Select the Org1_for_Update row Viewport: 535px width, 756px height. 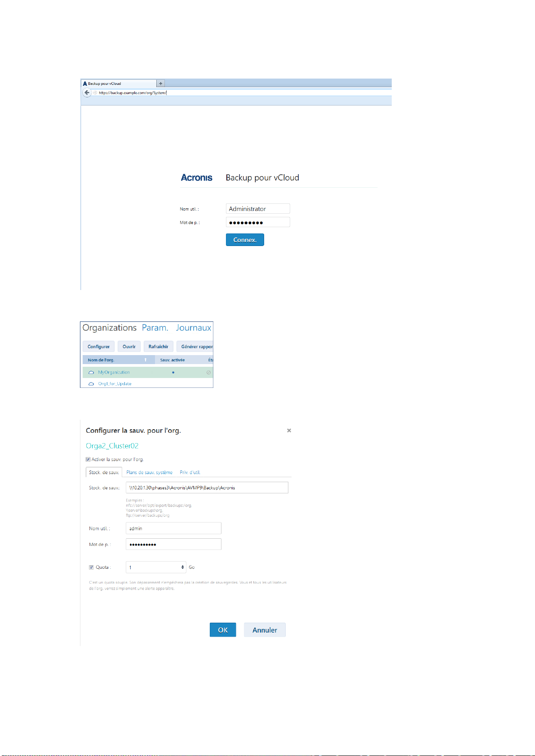click(x=148, y=384)
